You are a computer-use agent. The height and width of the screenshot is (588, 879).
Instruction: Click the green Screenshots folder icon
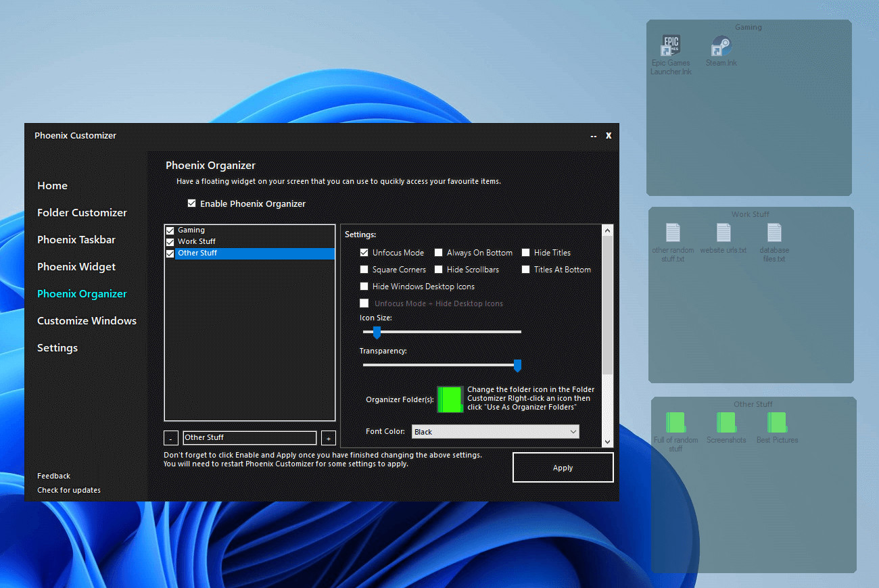(726, 422)
